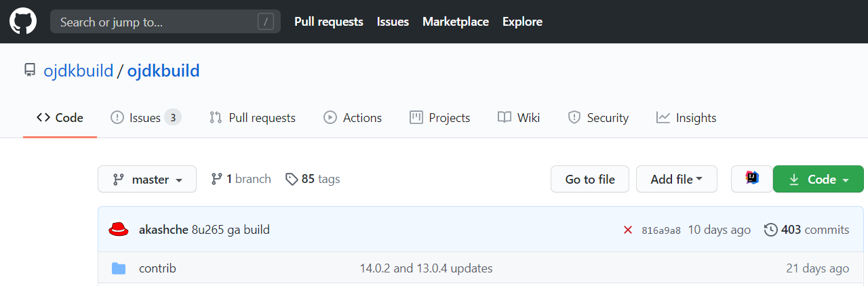Screen dimensions: 868x286
Task: Click the Pull requests tab icon
Action: (216, 118)
